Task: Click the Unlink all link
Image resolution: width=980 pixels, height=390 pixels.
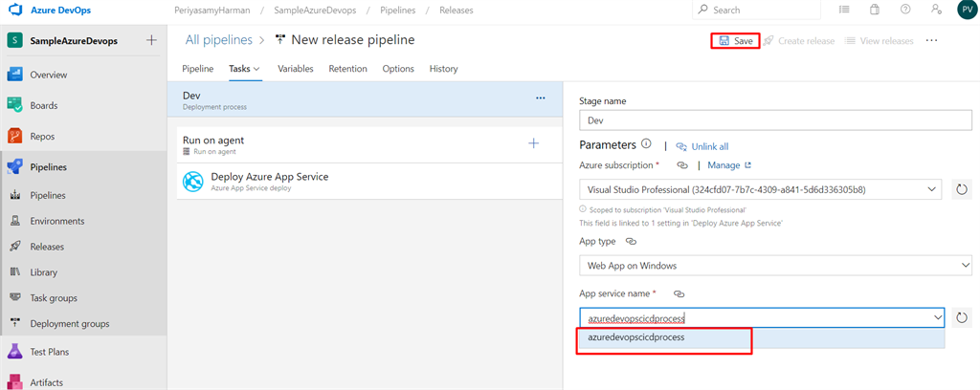Action: 709,146
